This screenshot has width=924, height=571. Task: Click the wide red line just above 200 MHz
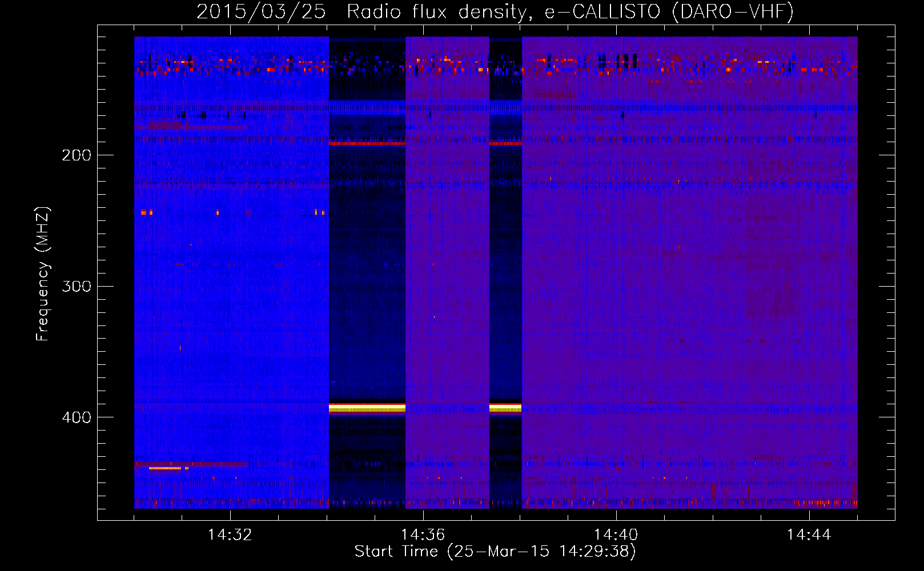click(x=367, y=143)
